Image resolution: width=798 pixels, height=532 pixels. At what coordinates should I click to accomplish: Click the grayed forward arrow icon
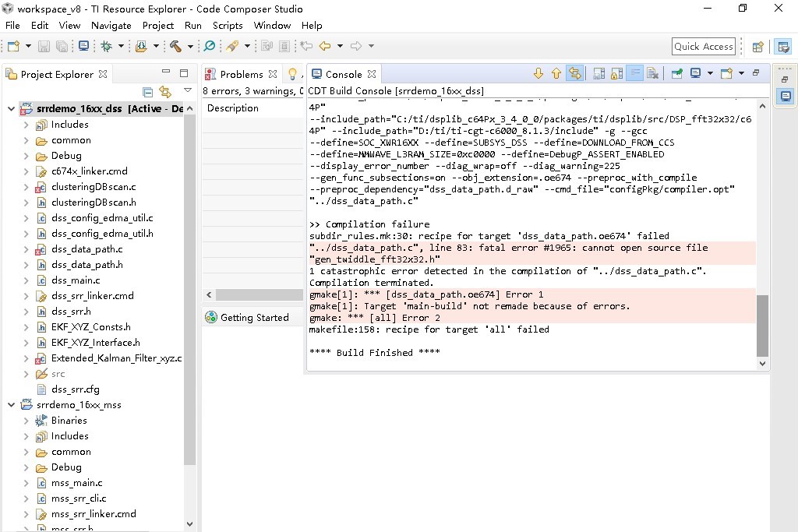click(x=356, y=46)
